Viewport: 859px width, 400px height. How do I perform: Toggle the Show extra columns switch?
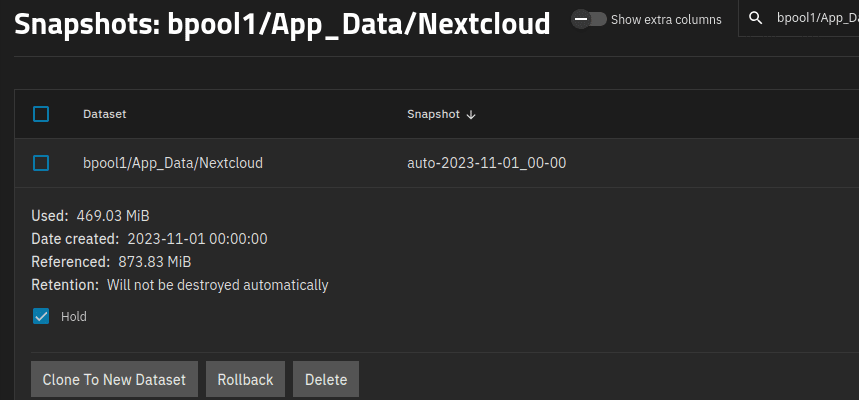(x=589, y=19)
